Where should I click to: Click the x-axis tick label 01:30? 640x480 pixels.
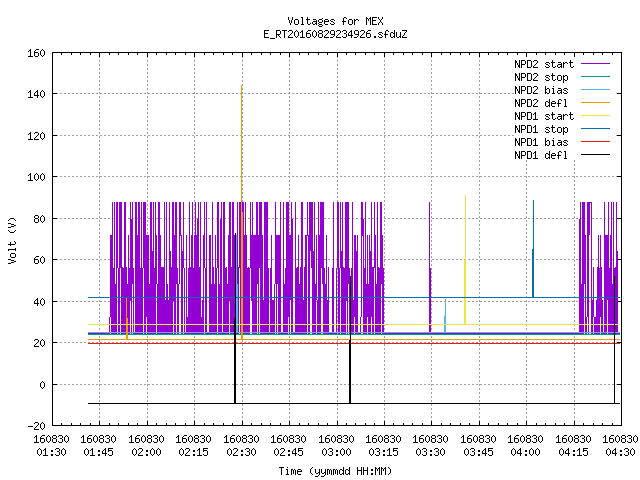(x=51, y=452)
